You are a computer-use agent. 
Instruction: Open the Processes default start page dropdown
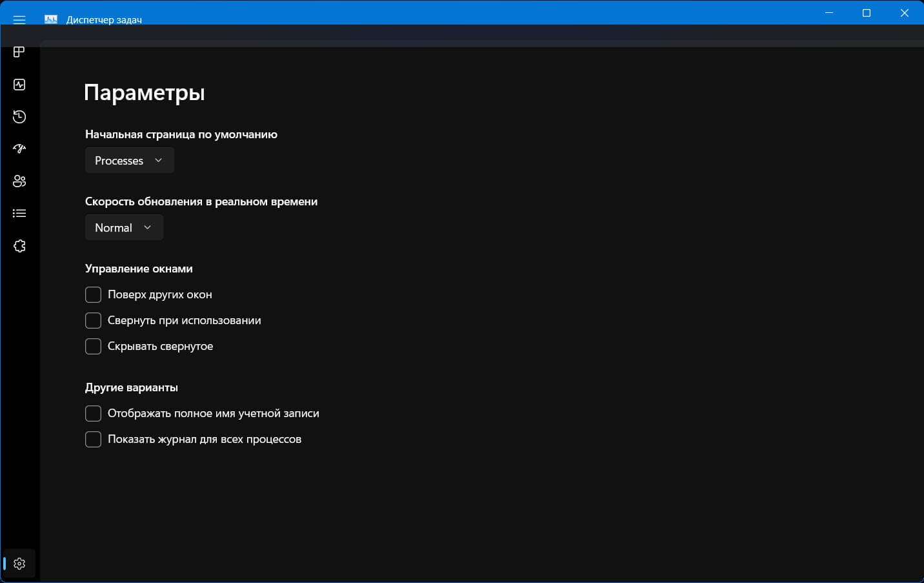point(129,160)
